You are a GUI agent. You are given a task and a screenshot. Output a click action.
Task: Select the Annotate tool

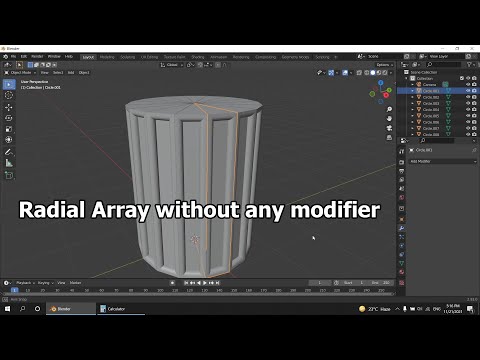click(9, 152)
